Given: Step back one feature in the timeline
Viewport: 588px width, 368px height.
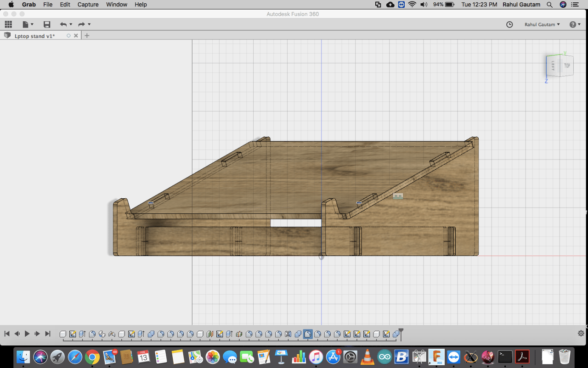Looking at the screenshot, I should (x=17, y=333).
